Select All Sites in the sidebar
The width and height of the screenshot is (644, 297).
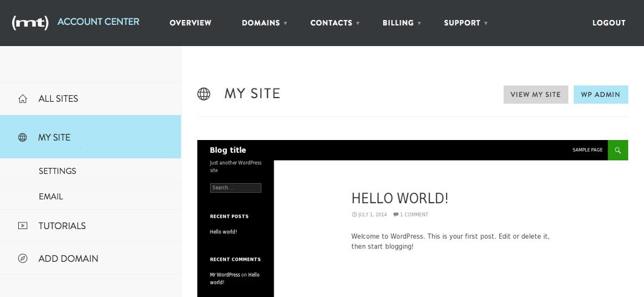point(90,99)
